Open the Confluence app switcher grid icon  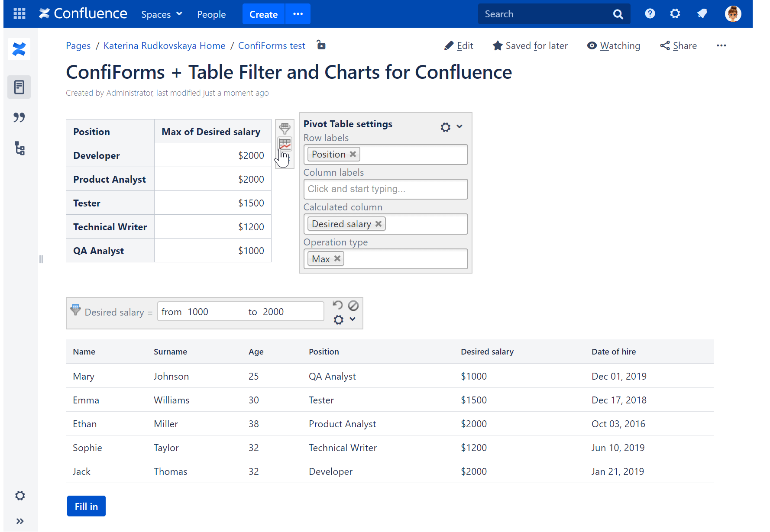tap(19, 14)
